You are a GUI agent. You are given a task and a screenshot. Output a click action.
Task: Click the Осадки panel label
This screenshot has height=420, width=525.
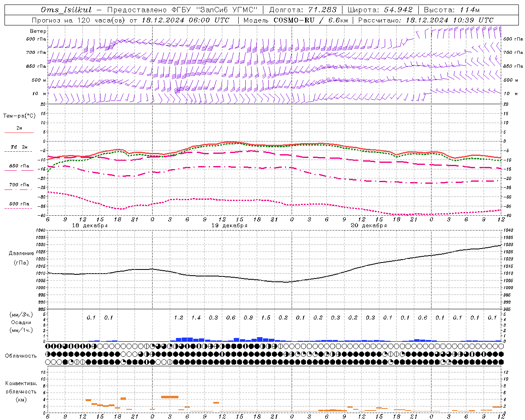pyautogui.click(x=21, y=322)
